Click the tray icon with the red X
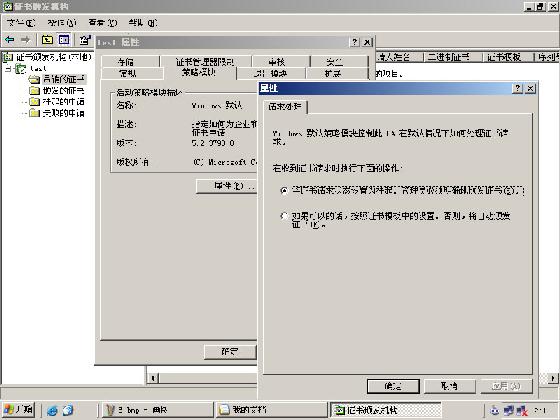Screen dimensions: 560x420 [x=522, y=411]
